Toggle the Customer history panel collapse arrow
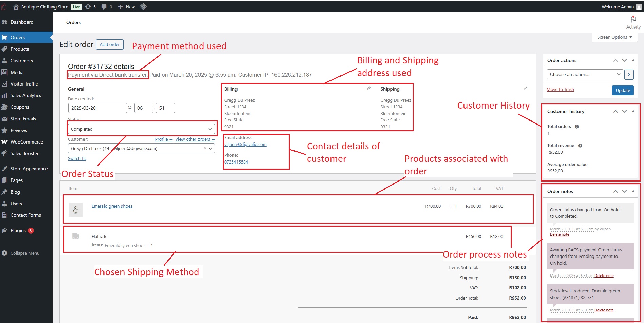Viewport: 644px width, 323px height. 633,111
